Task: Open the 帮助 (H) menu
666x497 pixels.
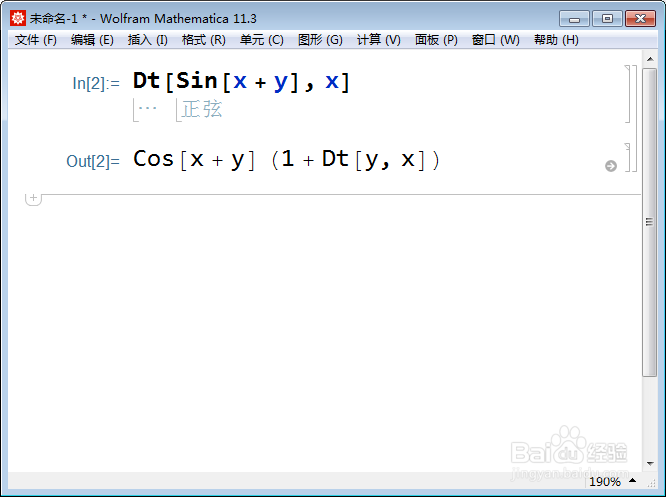Action: [x=556, y=40]
